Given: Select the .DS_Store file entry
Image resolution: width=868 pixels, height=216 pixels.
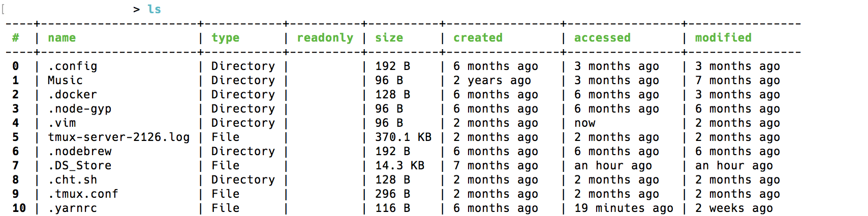Looking at the screenshot, I should click(79, 166).
